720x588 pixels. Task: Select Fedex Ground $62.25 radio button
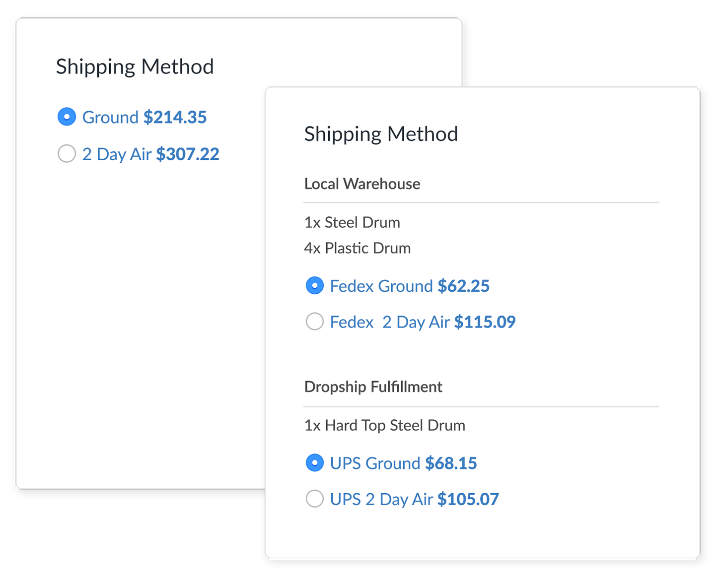tap(314, 286)
